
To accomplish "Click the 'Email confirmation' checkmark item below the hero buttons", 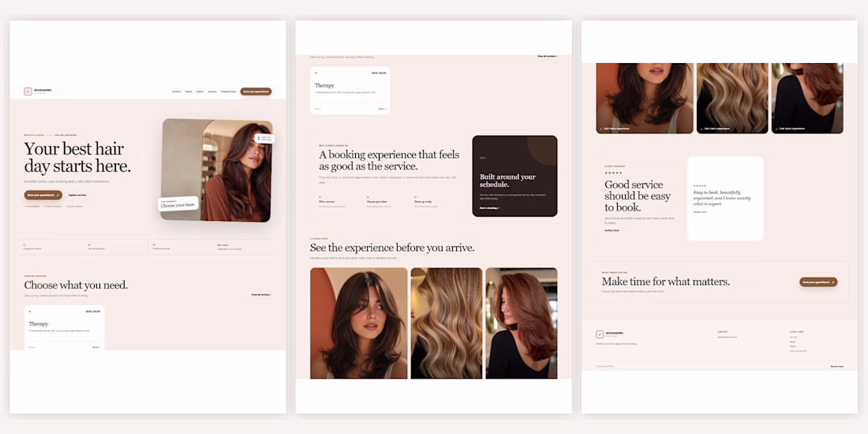I will (53, 207).
